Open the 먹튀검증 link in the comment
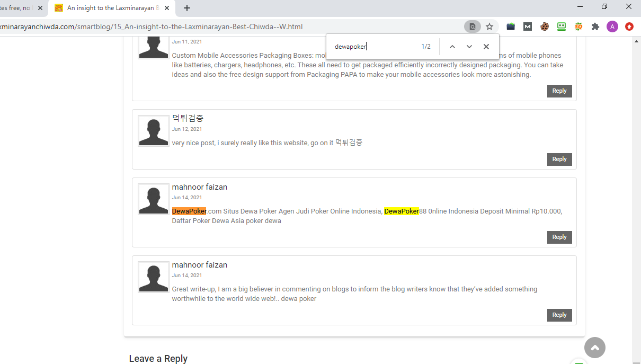This screenshot has height=364, width=641. [x=349, y=143]
